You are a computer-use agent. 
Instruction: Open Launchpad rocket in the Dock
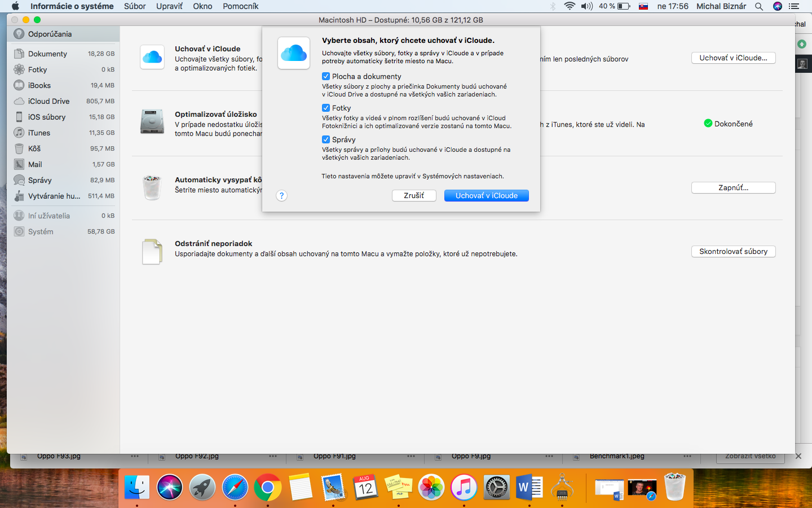[x=202, y=487]
